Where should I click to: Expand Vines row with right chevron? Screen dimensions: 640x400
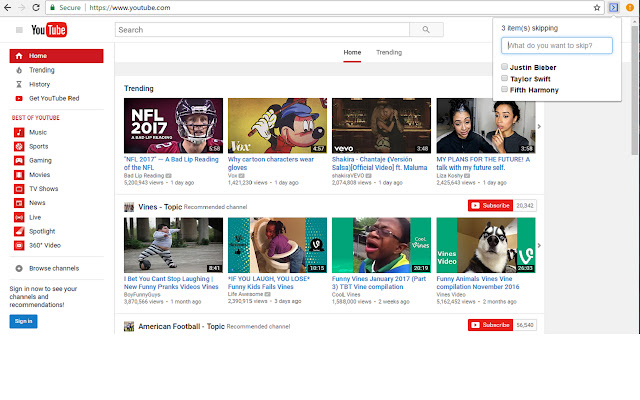click(x=539, y=246)
